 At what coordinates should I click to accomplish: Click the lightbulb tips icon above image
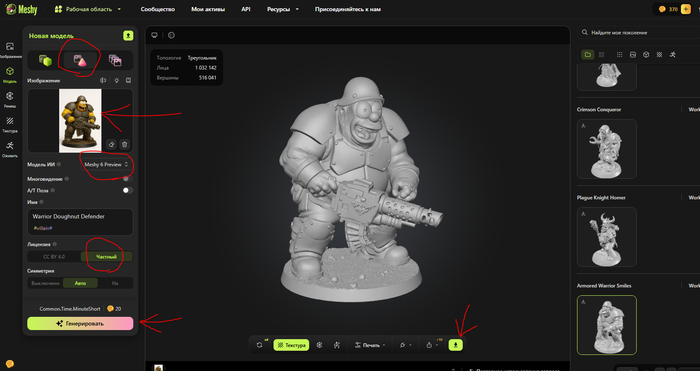point(117,80)
